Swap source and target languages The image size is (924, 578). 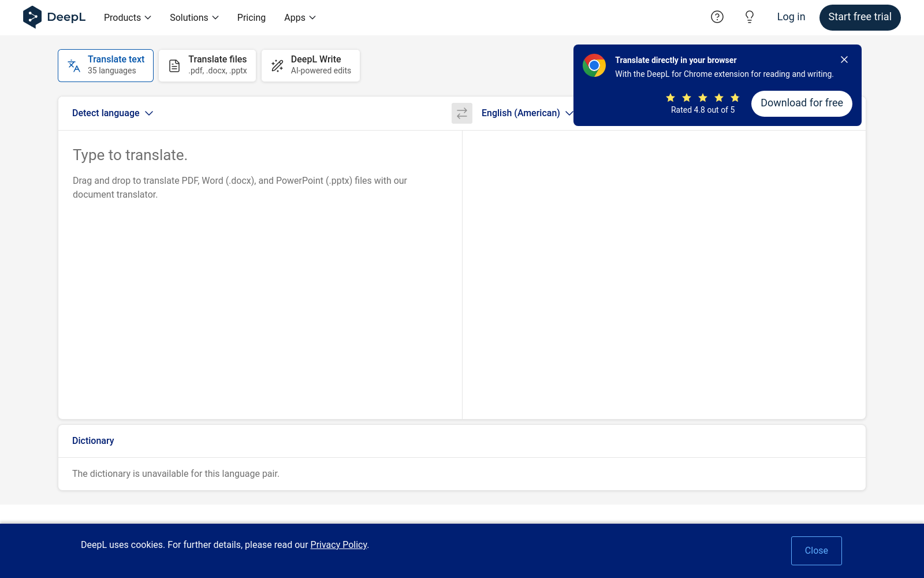coord(462,113)
